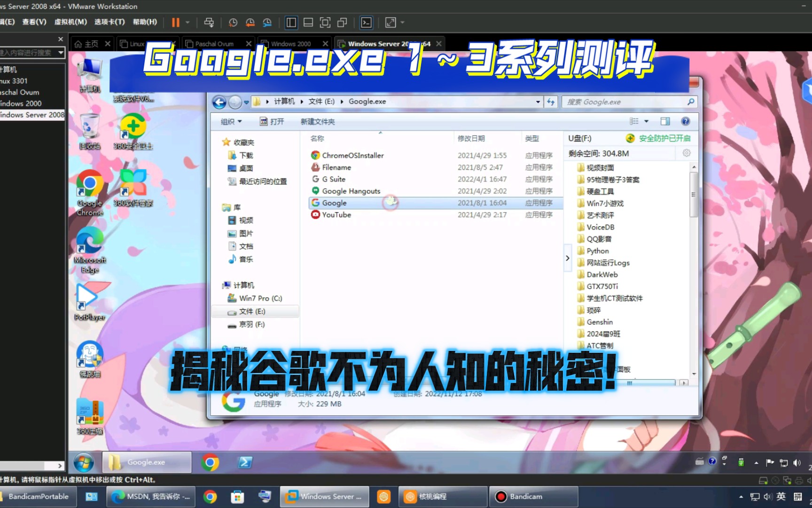
Task: Click the 搜索 Google.exe search field
Action: tap(629, 102)
